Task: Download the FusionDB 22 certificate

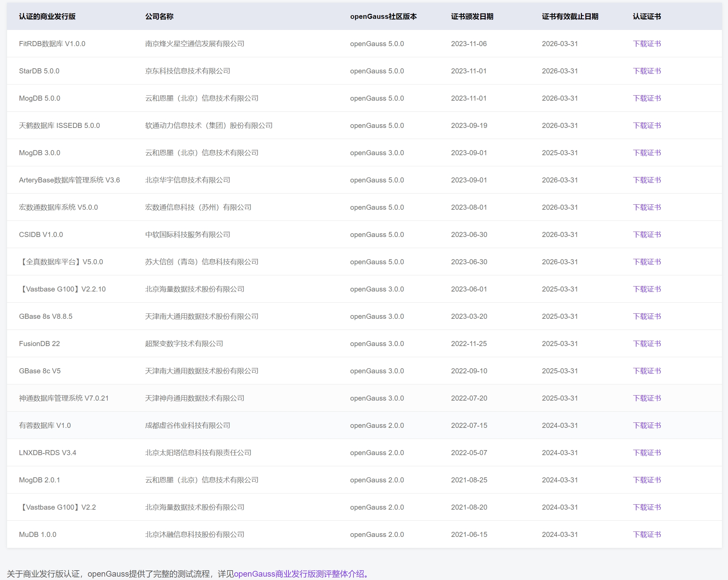Action: pos(647,344)
